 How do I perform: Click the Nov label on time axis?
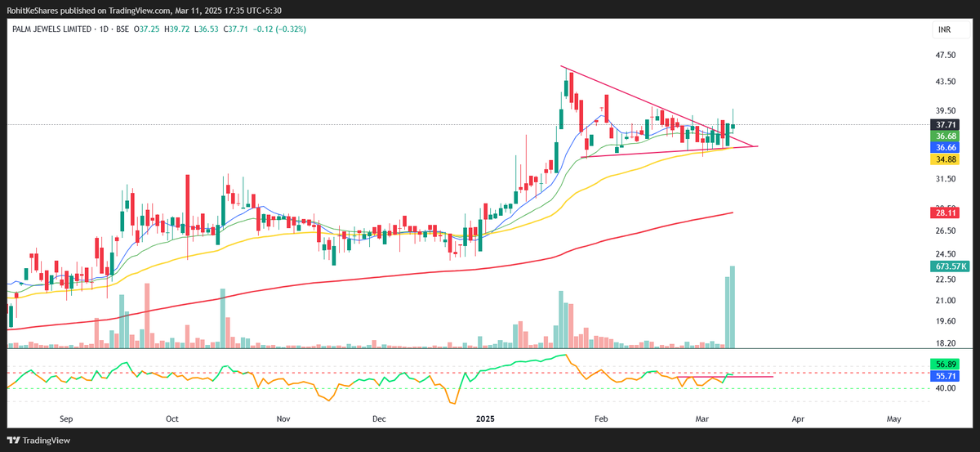[283, 418]
